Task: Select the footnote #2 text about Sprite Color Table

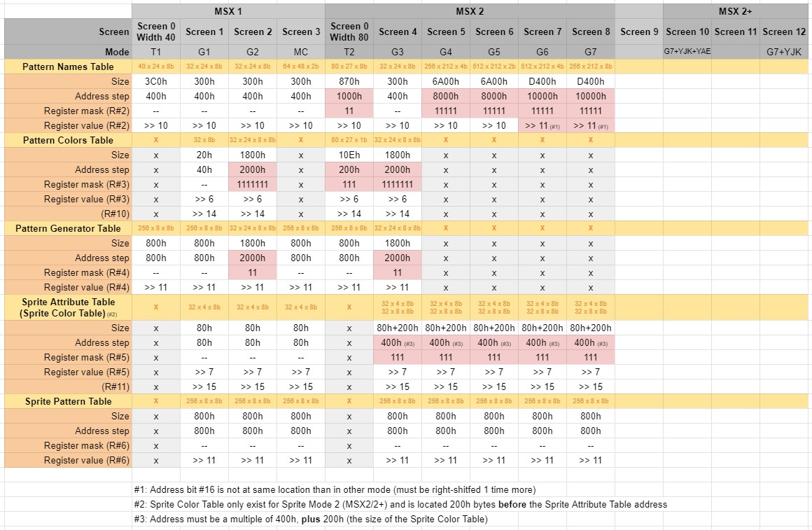Action: (400, 504)
